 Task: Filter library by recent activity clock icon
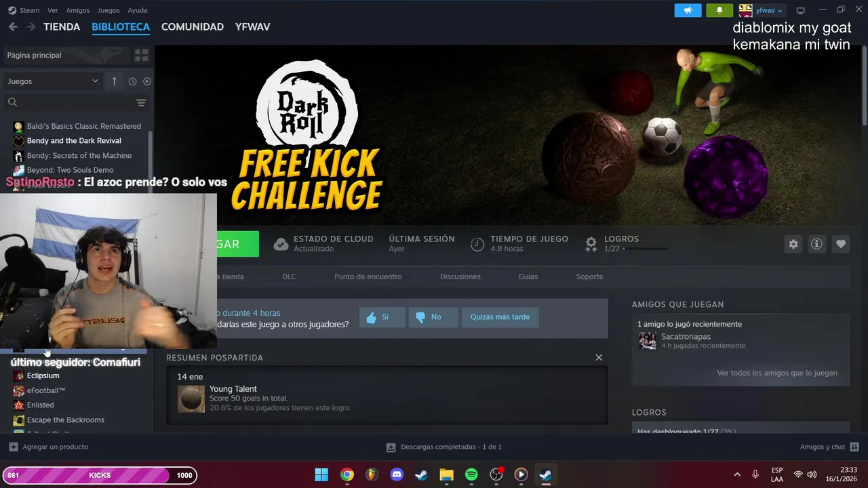(x=132, y=81)
